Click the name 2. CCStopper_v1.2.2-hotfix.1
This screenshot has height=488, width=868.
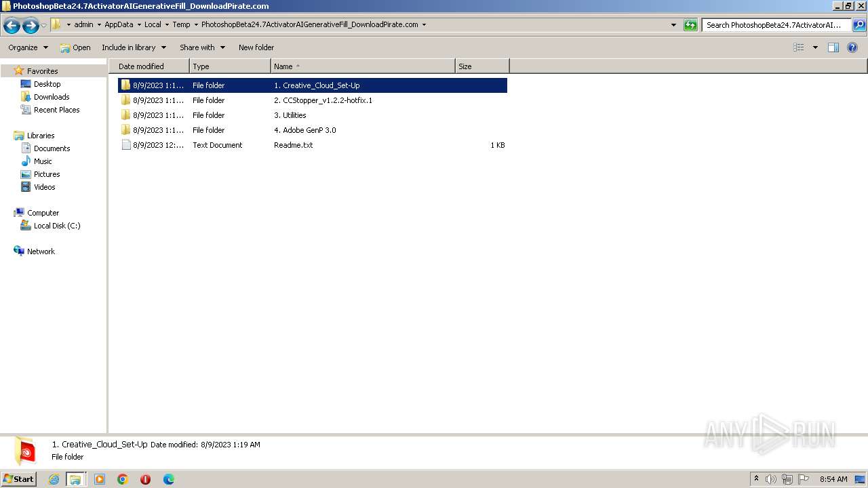coord(323,100)
